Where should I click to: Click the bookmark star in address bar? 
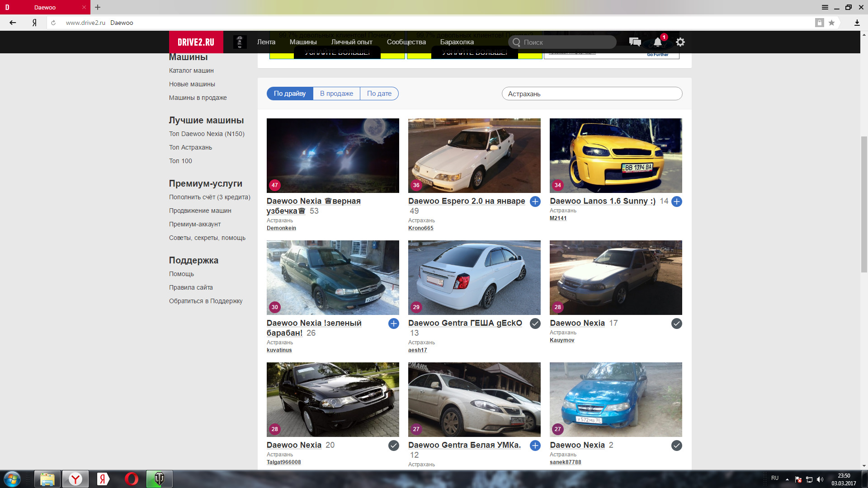[x=831, y=23]
